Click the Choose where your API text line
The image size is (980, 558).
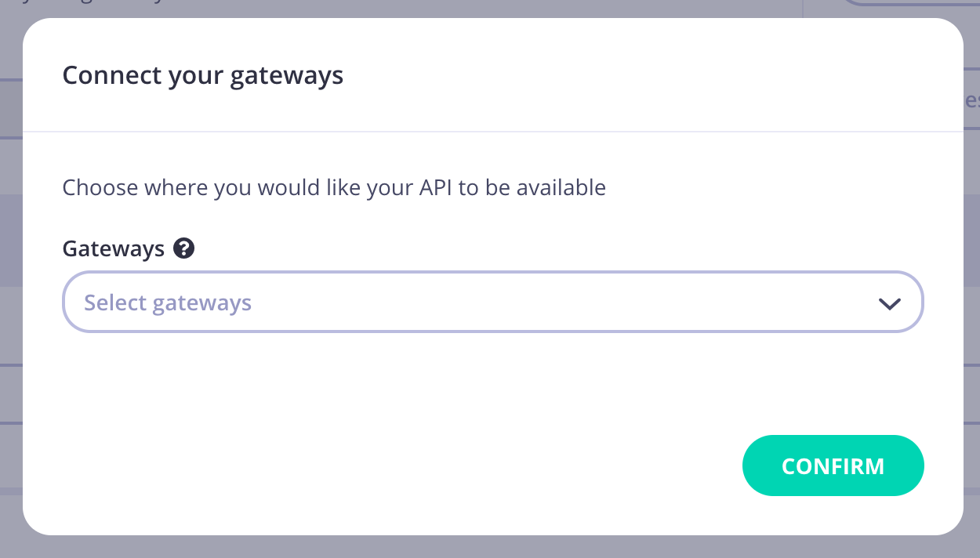pos(333,187)
